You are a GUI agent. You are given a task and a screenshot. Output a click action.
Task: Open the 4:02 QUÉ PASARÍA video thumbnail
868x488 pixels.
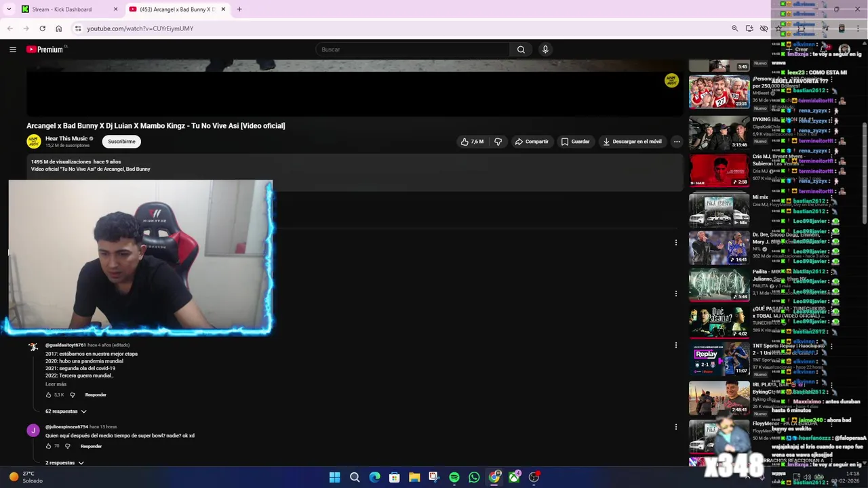(719, 321)
